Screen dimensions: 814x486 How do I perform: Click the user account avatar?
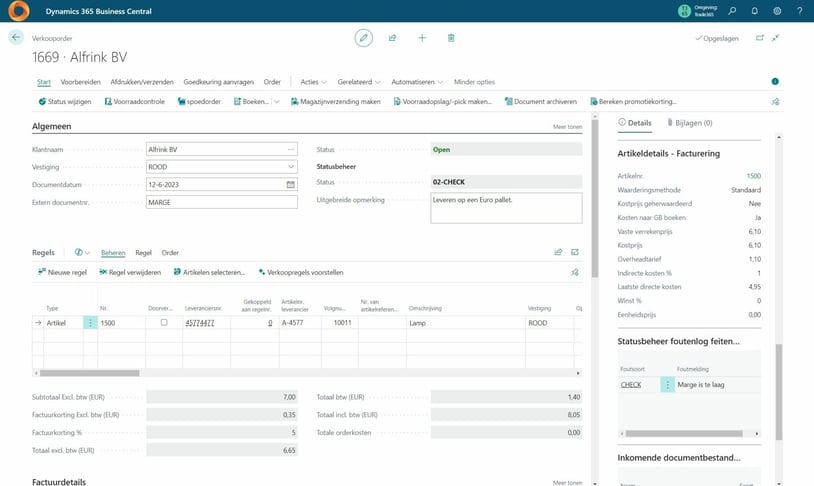coord(684,11)
